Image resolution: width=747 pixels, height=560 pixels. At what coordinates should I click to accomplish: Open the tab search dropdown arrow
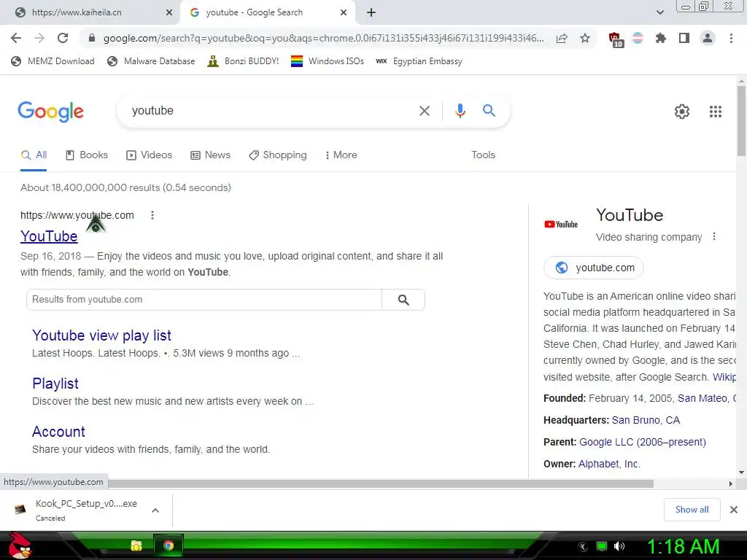pos(659,12)
